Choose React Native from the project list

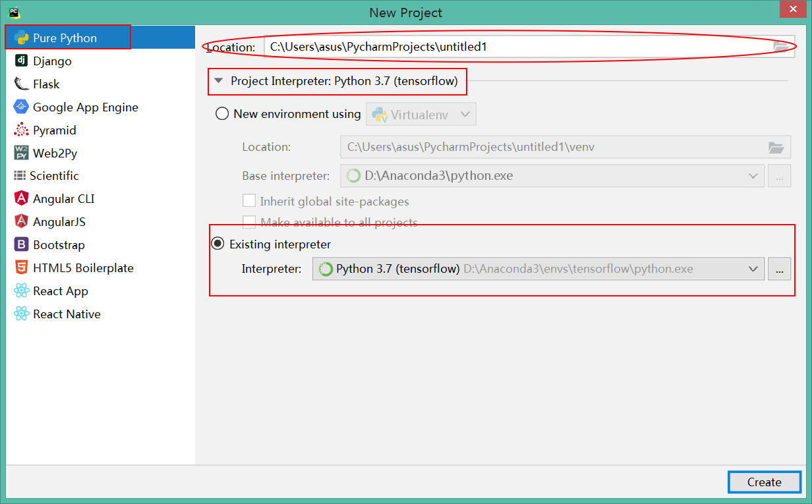[x=67, y=314]
